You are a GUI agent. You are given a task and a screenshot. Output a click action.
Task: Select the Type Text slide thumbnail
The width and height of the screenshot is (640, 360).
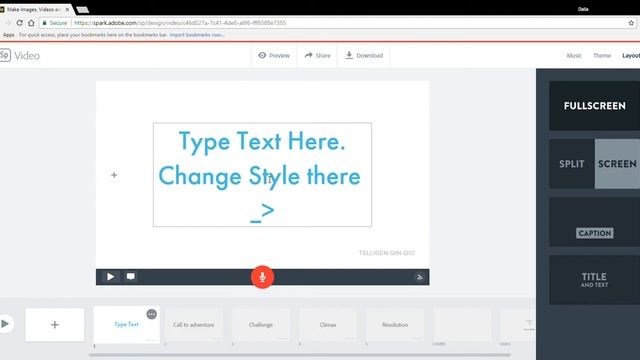127,325
